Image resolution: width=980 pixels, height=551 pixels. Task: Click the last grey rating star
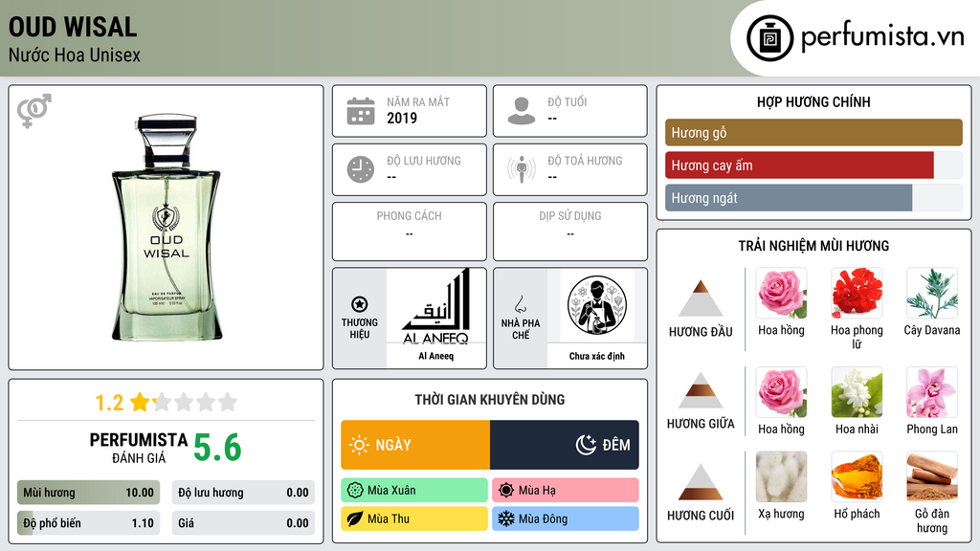coord(228,402)
